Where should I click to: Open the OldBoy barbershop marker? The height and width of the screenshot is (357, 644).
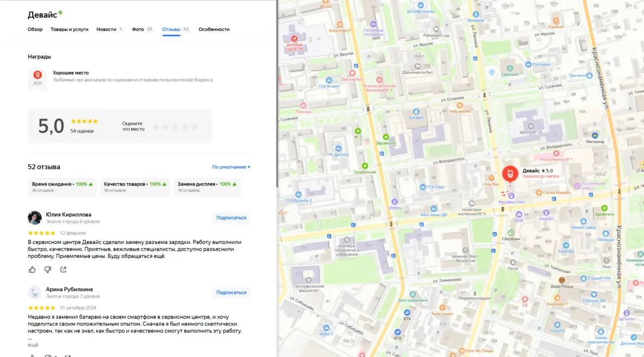[394, 202]
